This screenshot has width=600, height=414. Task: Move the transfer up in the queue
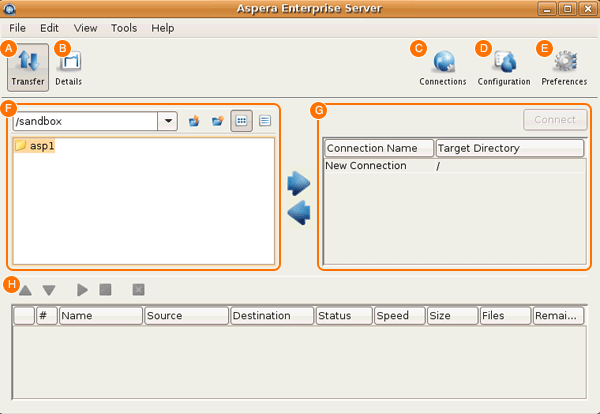pyautogui.click(x=25, y=290)
